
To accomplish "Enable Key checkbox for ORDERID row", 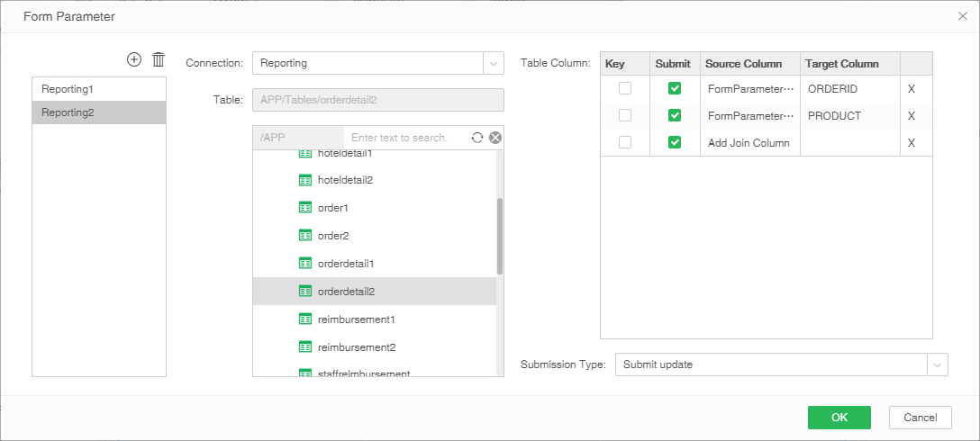I will 625,88.
